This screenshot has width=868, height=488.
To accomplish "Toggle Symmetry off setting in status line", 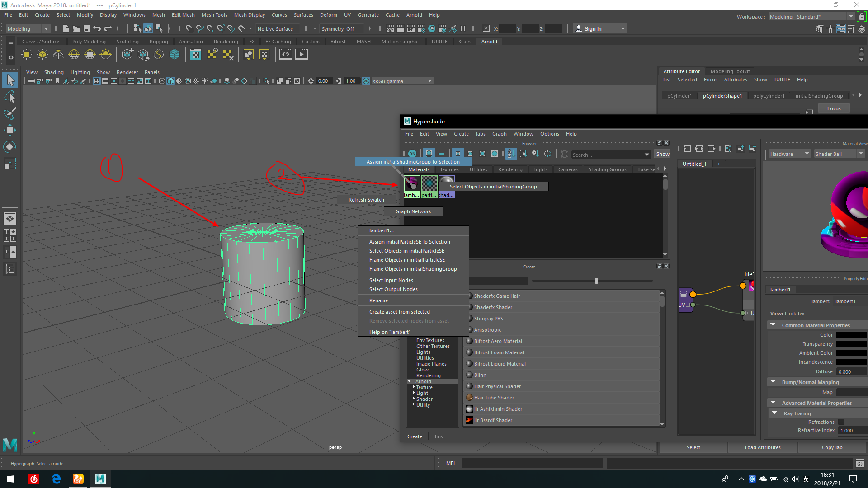I will [x=341, y=28].
